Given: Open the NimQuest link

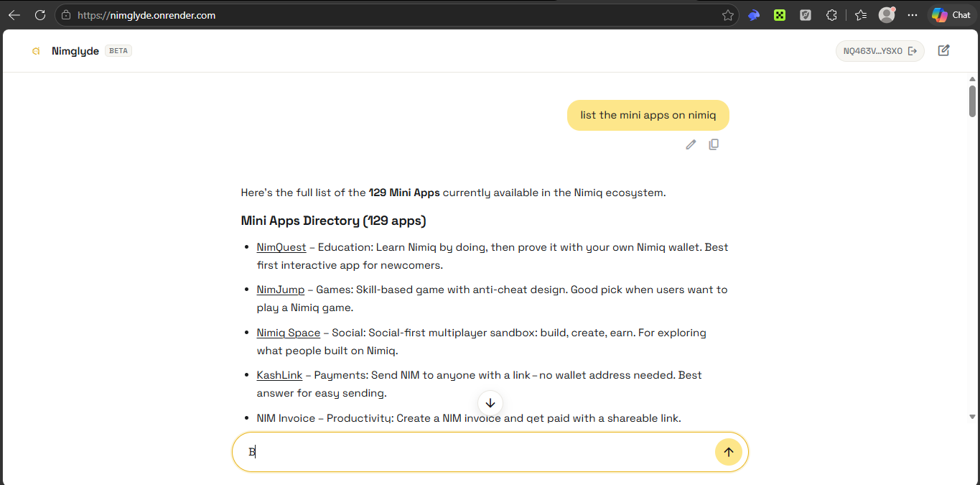Looking at the screenshot, I should pyautogui.click(x=281, y=247).
